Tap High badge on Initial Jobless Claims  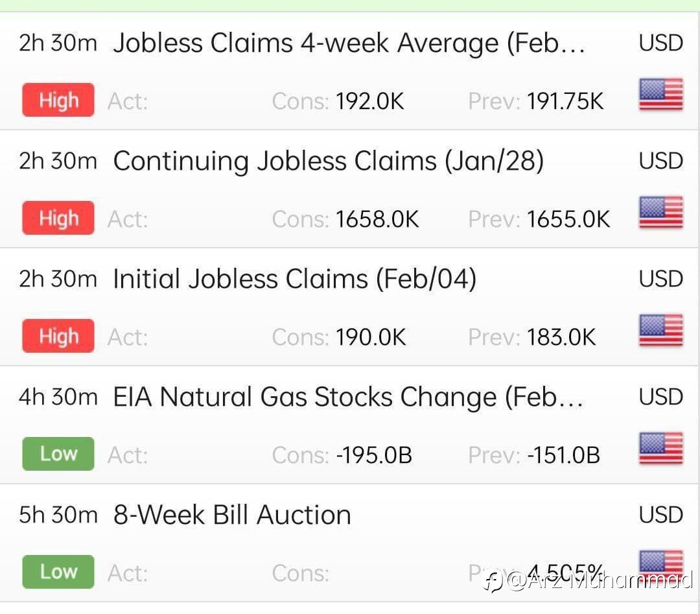pyautogui.click(x=58, y=336)
